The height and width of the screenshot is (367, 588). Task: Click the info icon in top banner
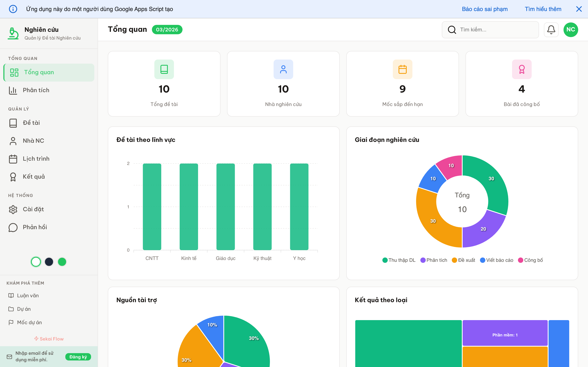coord(13,9)
